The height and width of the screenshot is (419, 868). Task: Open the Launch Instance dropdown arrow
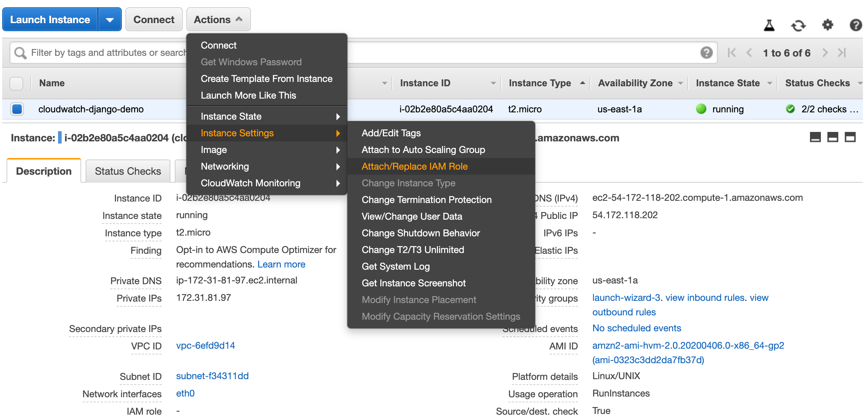click(109, 20)
